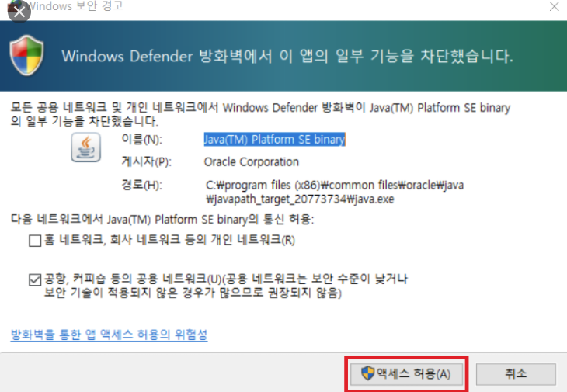
Task: Click the 게시자(P): label
Action: (x=146, y=161)
